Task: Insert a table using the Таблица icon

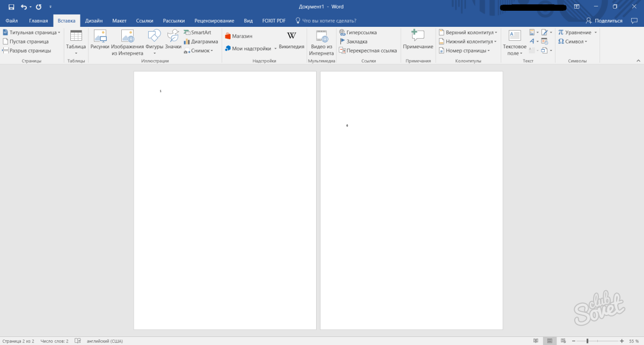Action: pos(76,36)
